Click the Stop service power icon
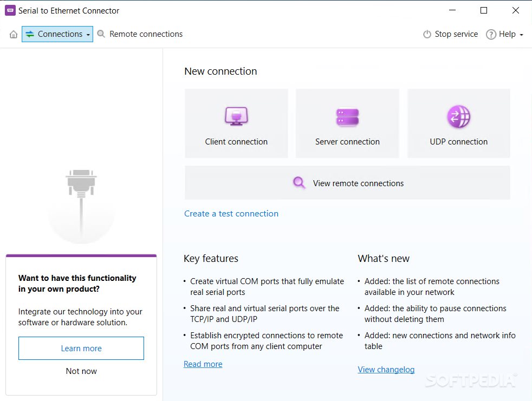The height and width of the screenshot is (401, 532). click(x=427, y=34)
